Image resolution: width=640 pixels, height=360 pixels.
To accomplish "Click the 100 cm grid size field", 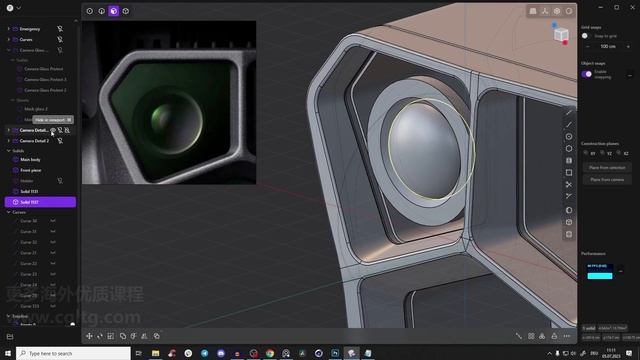I will point(608,47).
